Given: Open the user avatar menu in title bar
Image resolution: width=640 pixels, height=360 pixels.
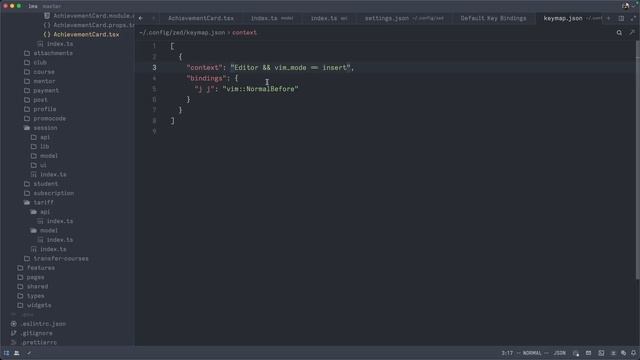Looking at the screenshot, I should point(626,6).
